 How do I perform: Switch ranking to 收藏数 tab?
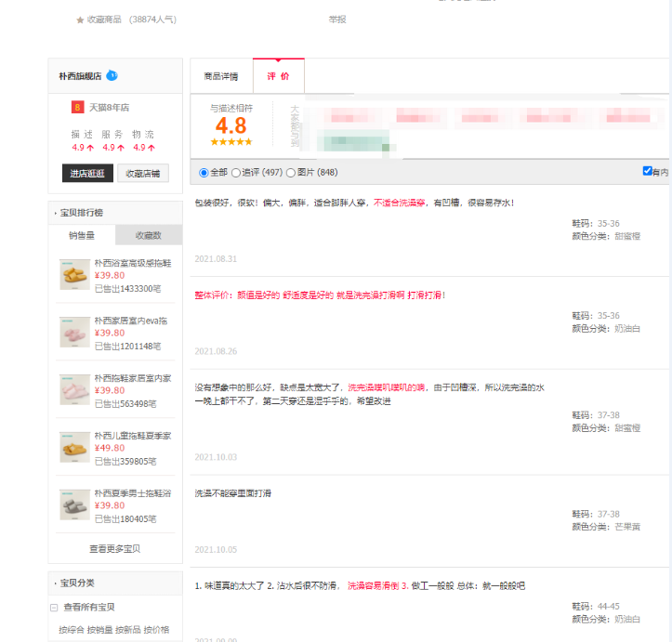pos(149,235)
